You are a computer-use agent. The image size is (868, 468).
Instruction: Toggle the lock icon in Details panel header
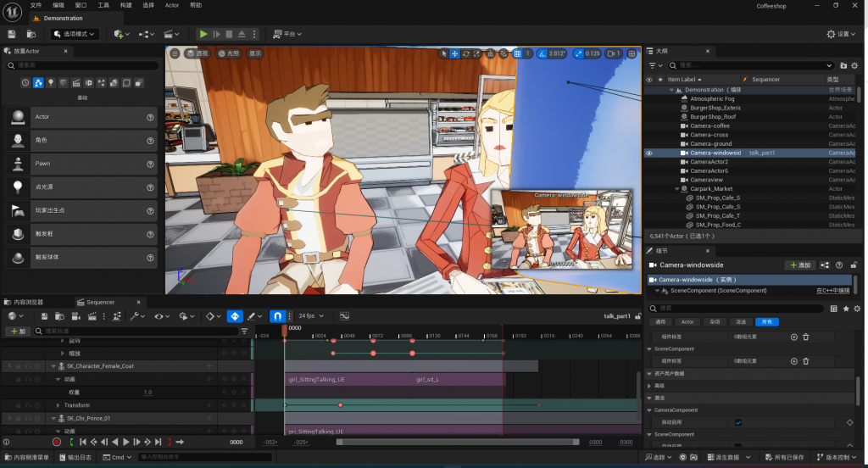tap(854, 265)
